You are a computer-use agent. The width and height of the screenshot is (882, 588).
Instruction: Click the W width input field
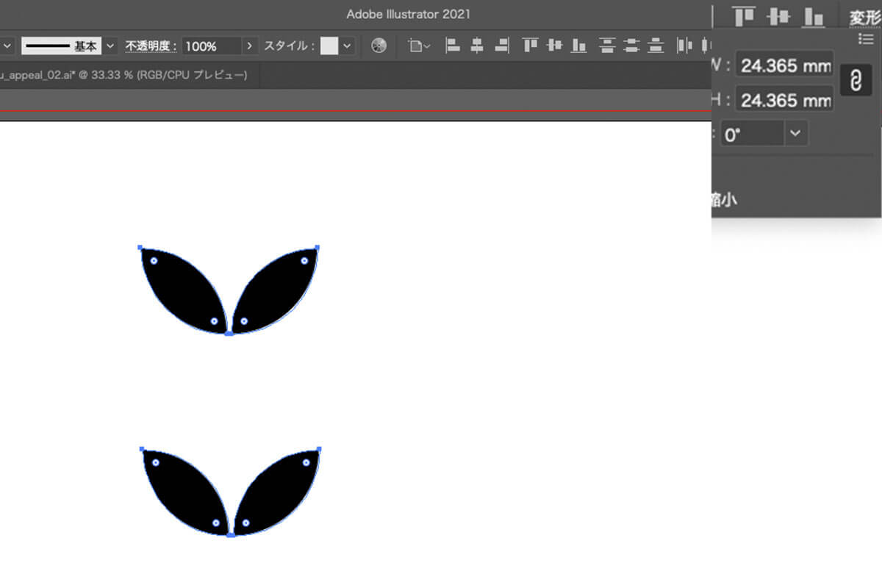[x=784, y=65]
